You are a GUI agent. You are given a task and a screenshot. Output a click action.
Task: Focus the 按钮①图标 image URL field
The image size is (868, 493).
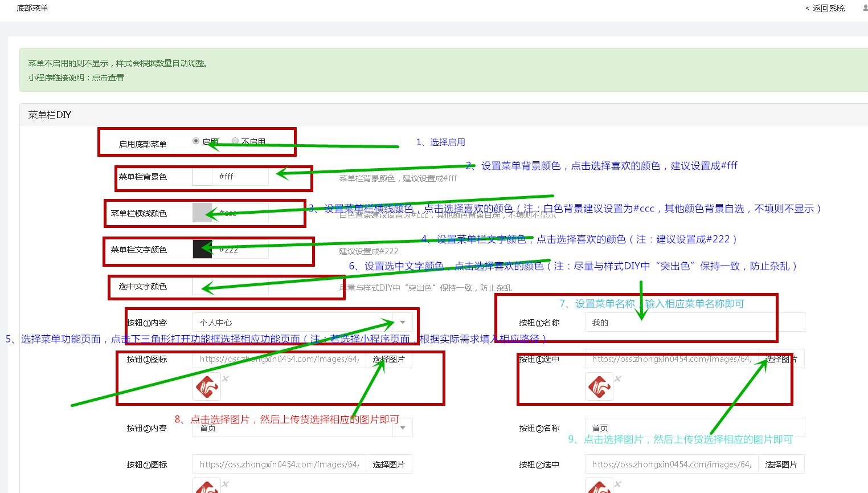pos(279,359)
